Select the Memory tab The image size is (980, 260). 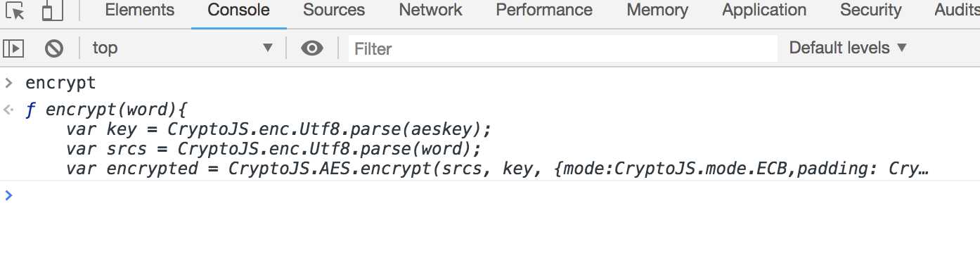(658, 11)
